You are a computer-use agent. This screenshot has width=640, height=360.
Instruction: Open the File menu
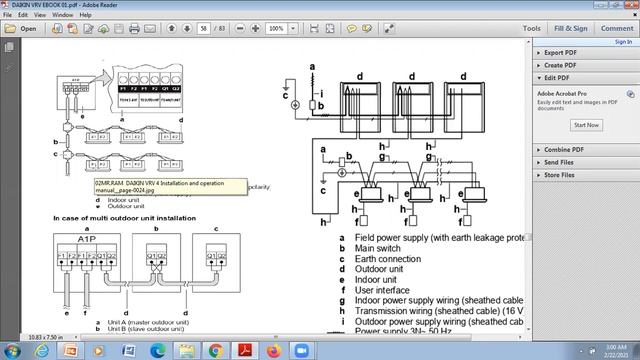tap(7, 15)
